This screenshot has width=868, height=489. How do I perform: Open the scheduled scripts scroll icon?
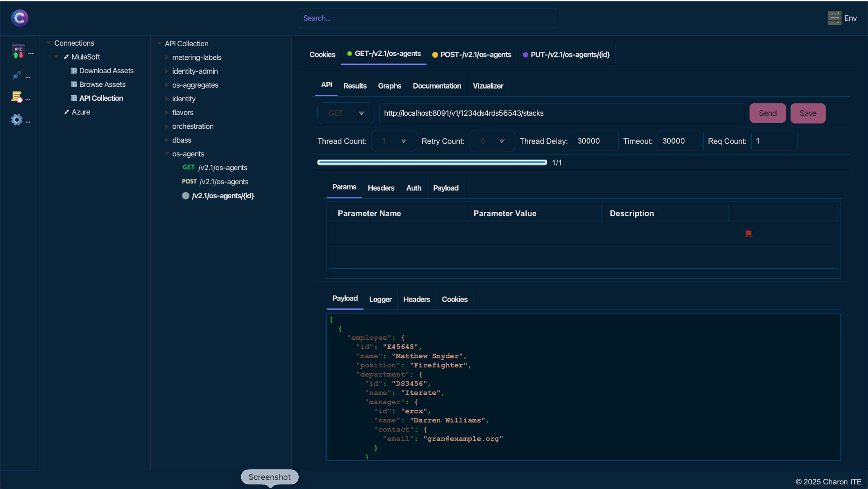pyautogui.click(x=17, y=97)
